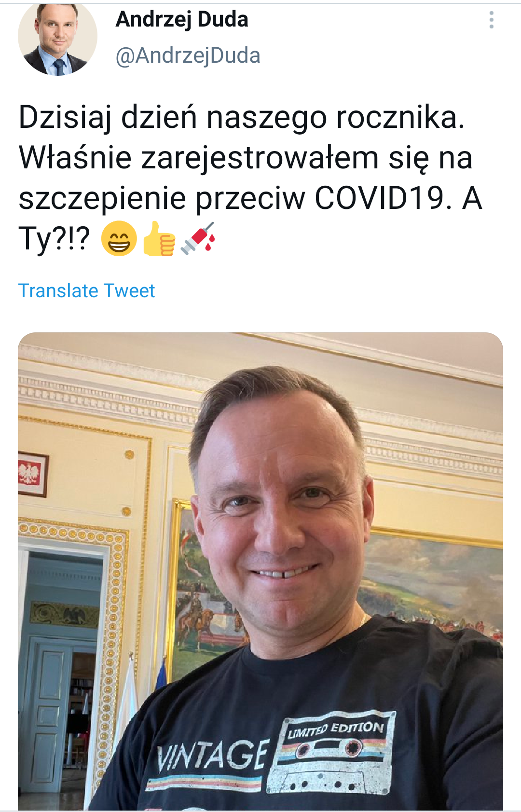Click the grinning face emoji in tweet
The height and width of the screenshot is (812, 521).
[x=119, y=238]
